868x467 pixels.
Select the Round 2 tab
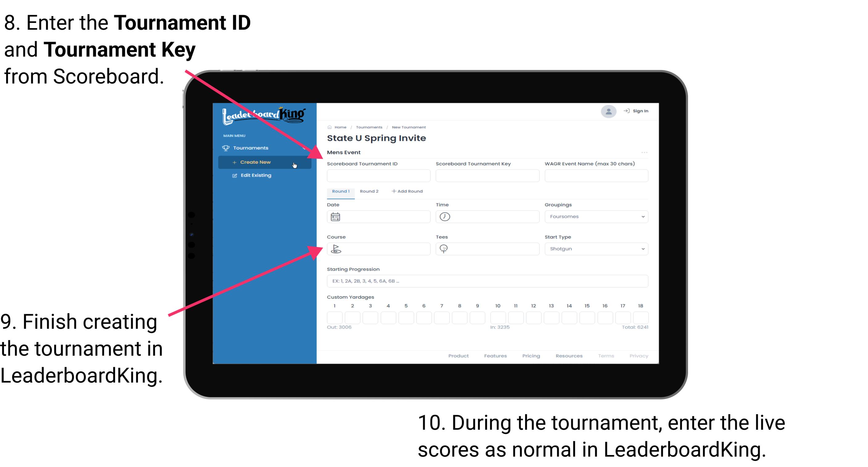[x=369, y=191]
